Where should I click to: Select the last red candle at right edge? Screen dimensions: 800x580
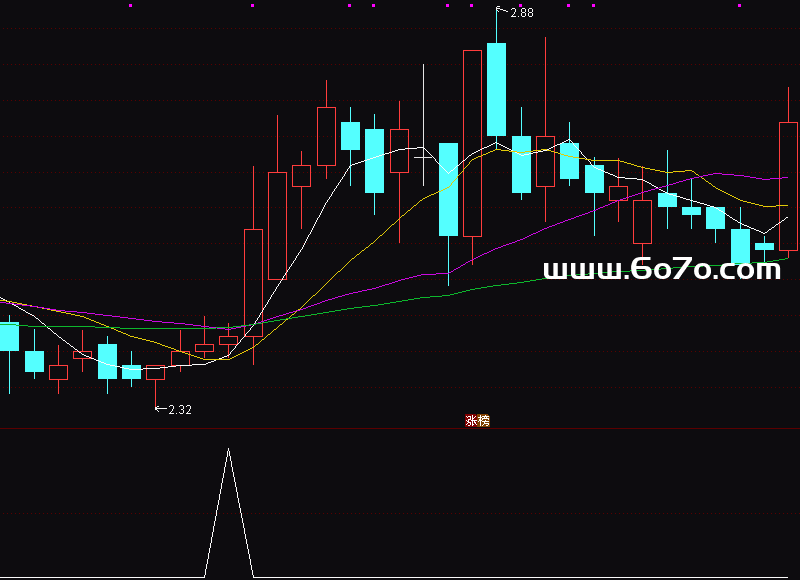(x=788, y=185)
